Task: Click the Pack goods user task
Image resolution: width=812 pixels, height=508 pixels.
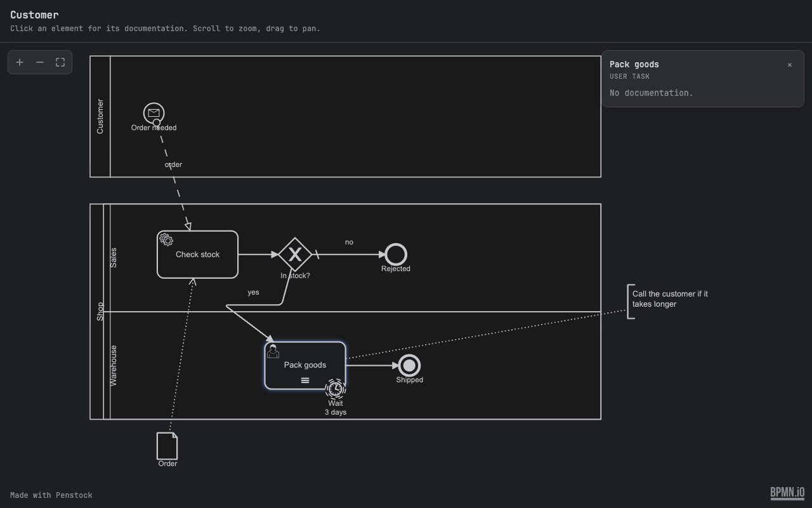Action: [x=305, y=366]
